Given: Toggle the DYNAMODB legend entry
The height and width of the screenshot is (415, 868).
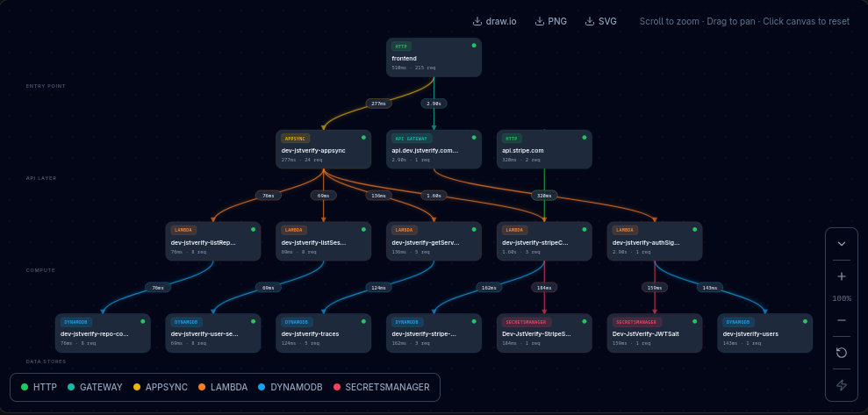Looking at the screenshot, I should (x=291, y=387).
